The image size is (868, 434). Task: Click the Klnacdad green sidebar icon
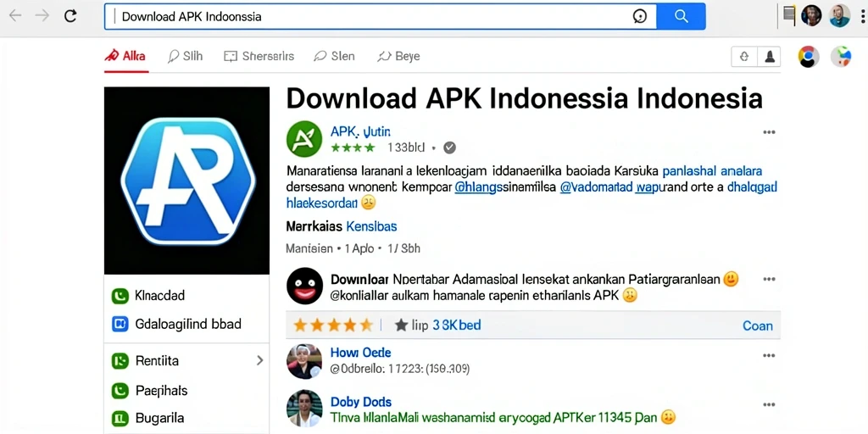(120, 296)
